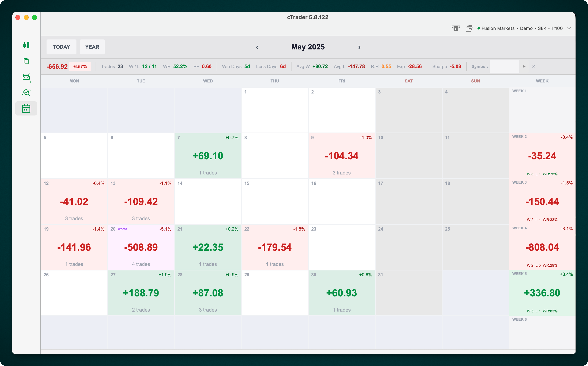Click the Symbol input field

click(504, 66)
